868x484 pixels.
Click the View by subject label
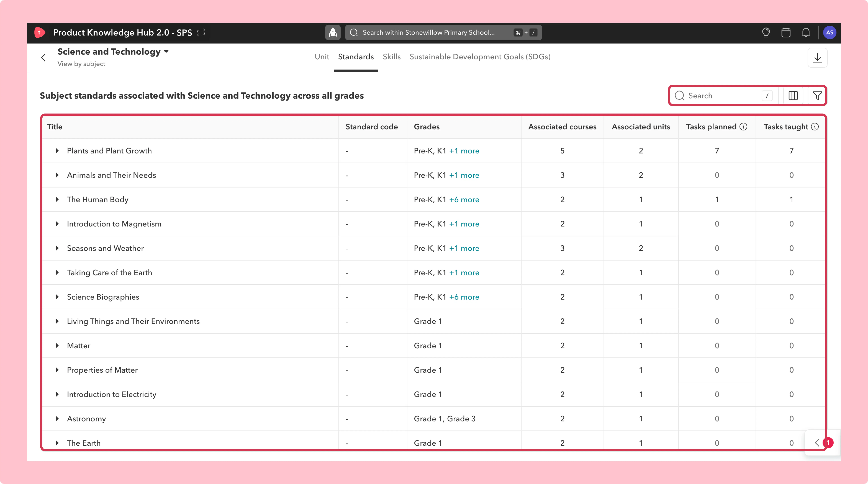(81, 64)
